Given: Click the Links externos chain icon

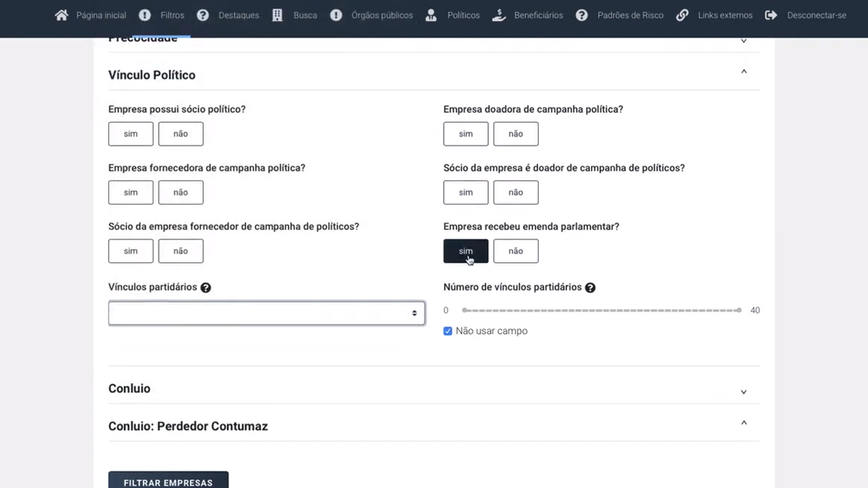Looking at the screenshot, I should pos(682,15).
